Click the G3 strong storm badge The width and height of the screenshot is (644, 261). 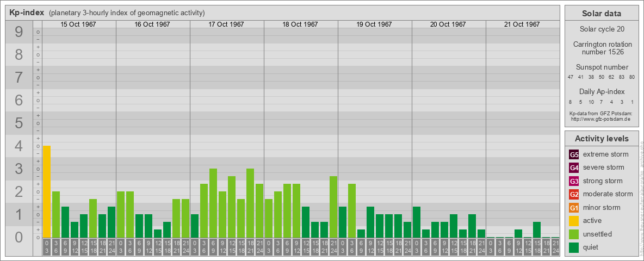click(x=574, y=181)
